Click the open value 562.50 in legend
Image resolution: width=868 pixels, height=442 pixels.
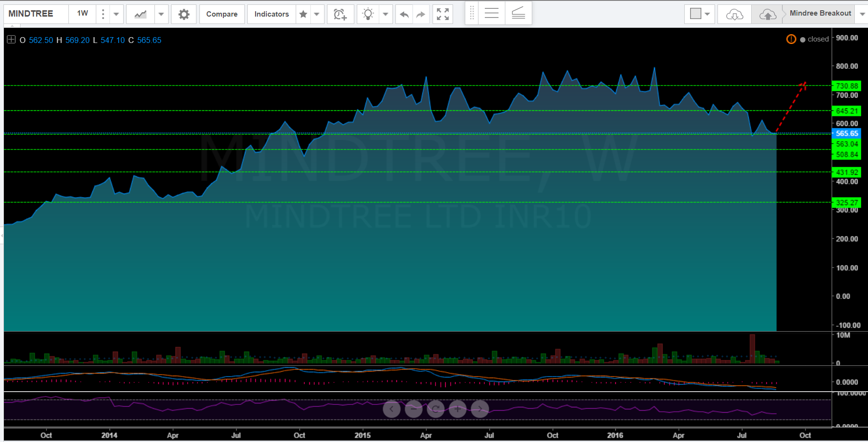coord(41,40)
